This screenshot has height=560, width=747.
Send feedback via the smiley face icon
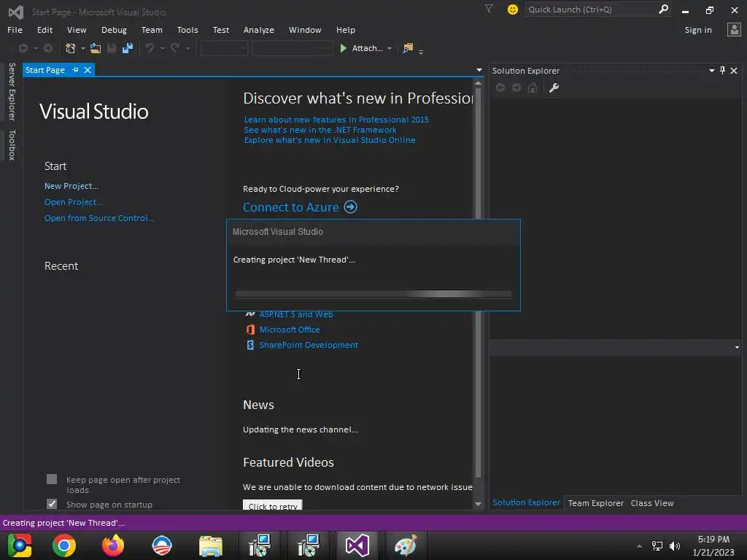click(x=513, y=9)
